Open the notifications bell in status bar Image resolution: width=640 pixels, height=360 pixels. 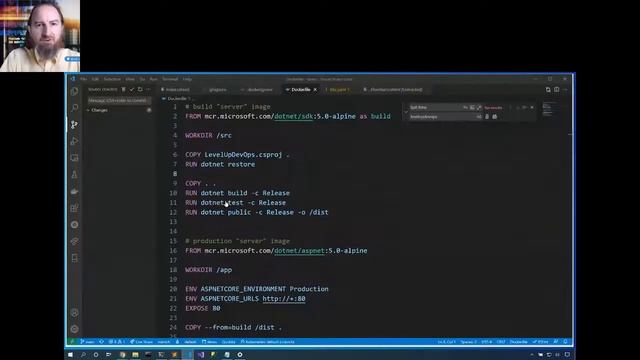pyautogui.click(x=565, y=342)
